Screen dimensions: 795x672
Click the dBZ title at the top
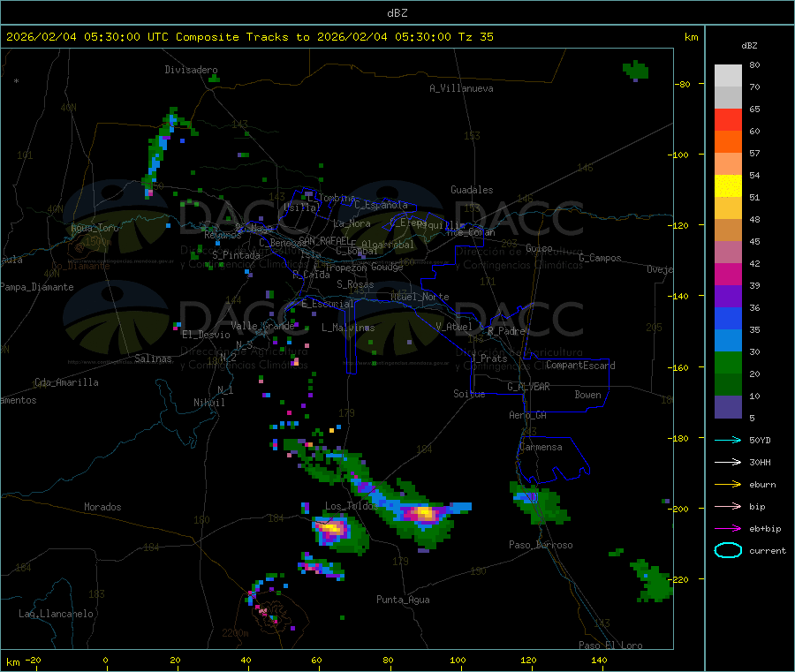[397, 13]
